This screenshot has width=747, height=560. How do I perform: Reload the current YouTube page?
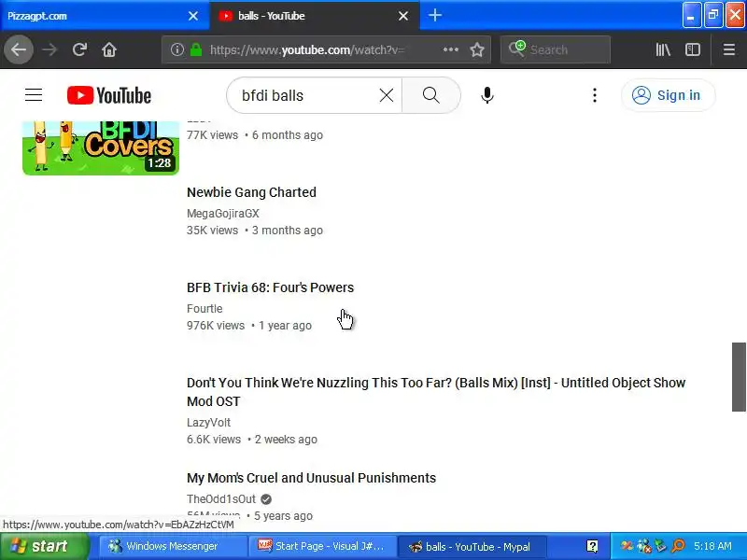pyautogui.click(x=79, y=49)
